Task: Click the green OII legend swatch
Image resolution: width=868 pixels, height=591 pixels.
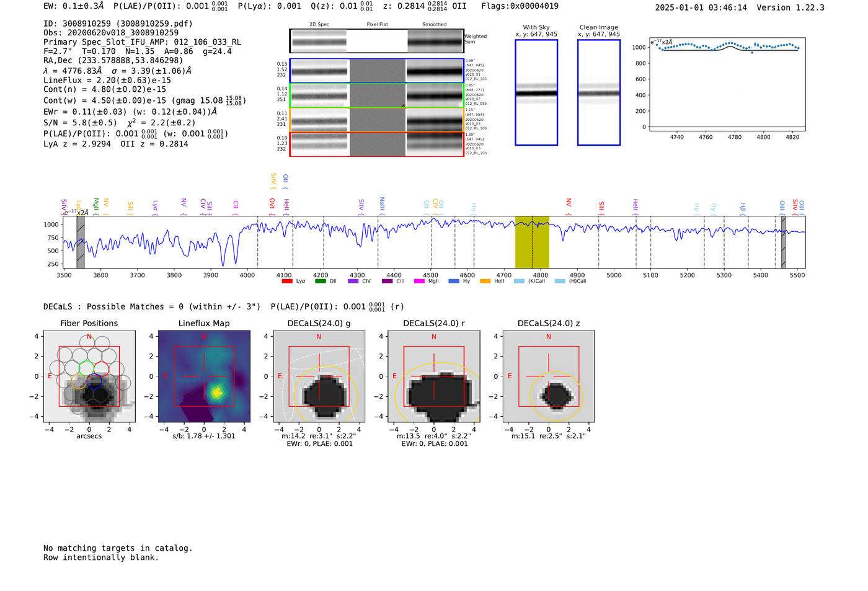Action: (x=320, y=281)
